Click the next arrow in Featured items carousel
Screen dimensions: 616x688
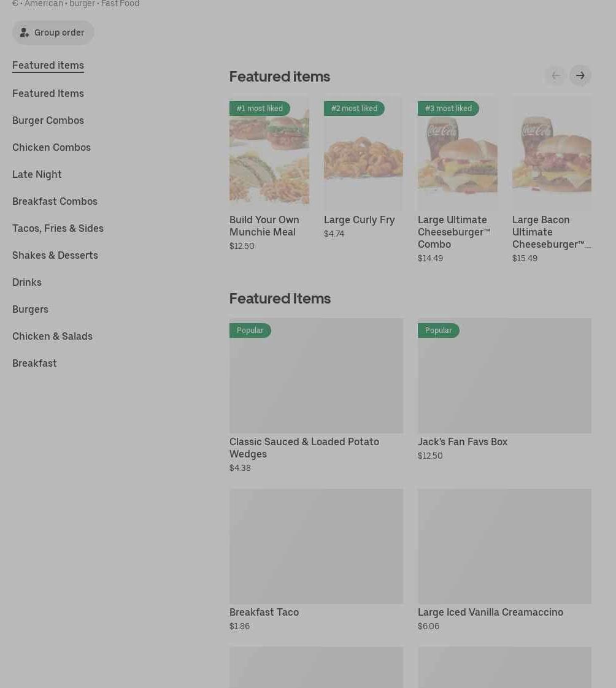[580, 75]
